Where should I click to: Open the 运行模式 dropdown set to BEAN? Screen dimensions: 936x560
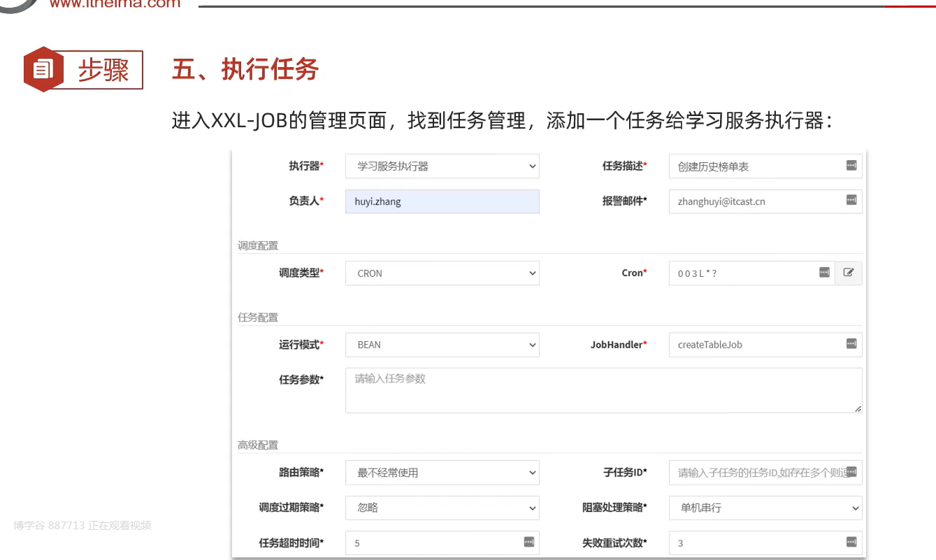442,345
